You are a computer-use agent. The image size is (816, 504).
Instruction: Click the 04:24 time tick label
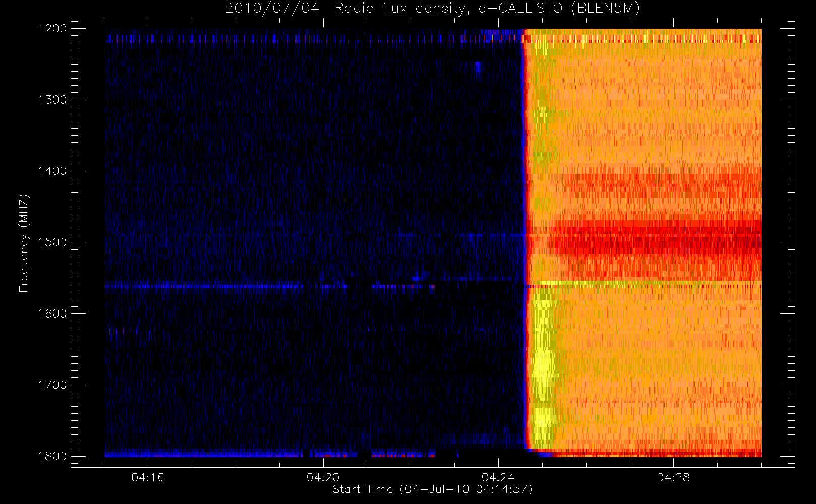click(498, 477)
